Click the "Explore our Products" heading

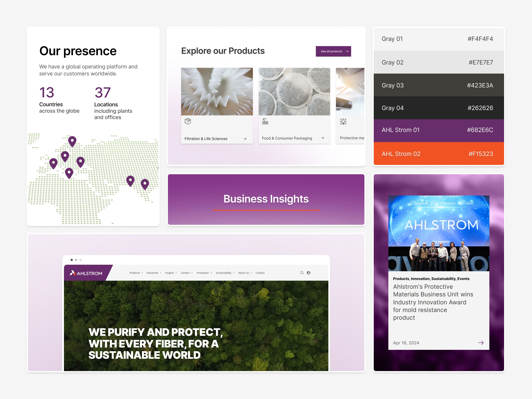(223, 51)
